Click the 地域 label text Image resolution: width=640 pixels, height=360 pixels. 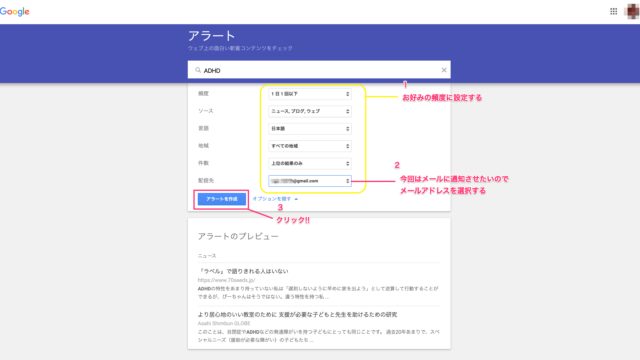(203, 146)
